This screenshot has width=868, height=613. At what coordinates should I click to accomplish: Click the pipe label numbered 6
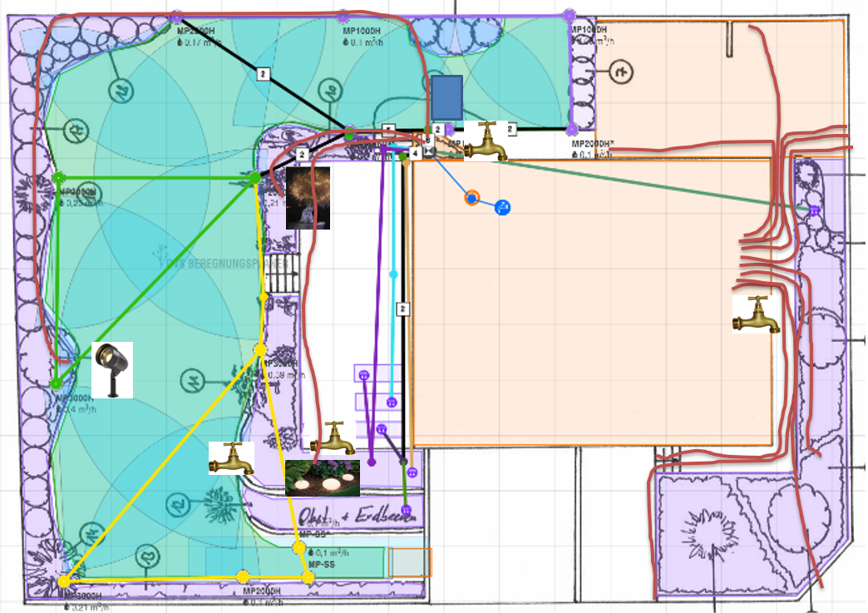428,140
